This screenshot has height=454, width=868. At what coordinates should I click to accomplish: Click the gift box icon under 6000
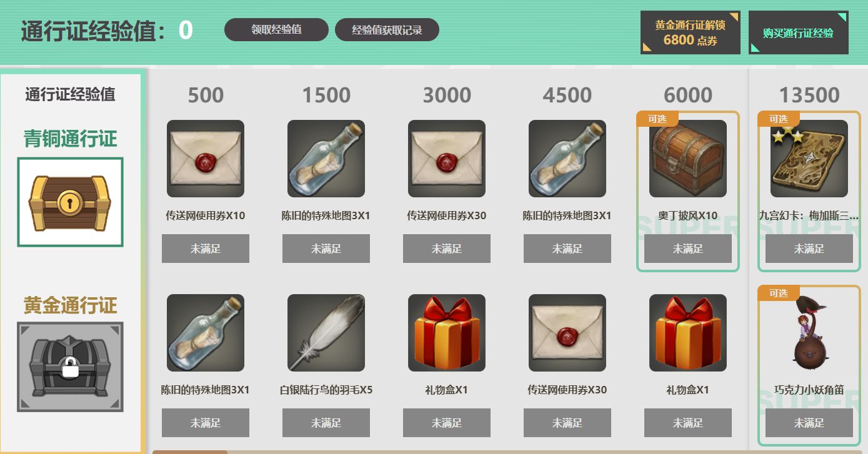[x=688, y=333]
